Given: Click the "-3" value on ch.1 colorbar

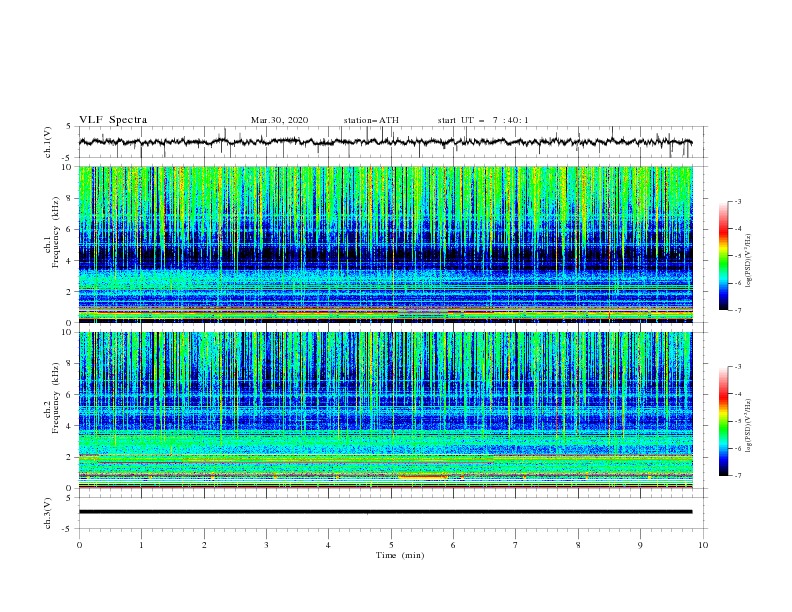Looking at the screenshot, I should click(x=738, y=202).
